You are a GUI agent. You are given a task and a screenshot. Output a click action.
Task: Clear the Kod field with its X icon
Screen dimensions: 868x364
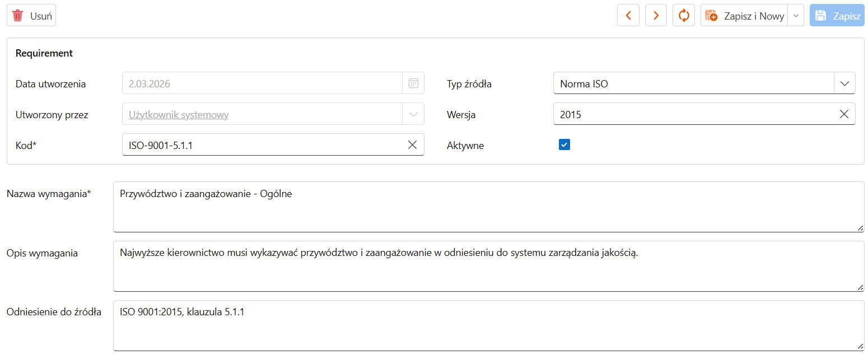412,145
